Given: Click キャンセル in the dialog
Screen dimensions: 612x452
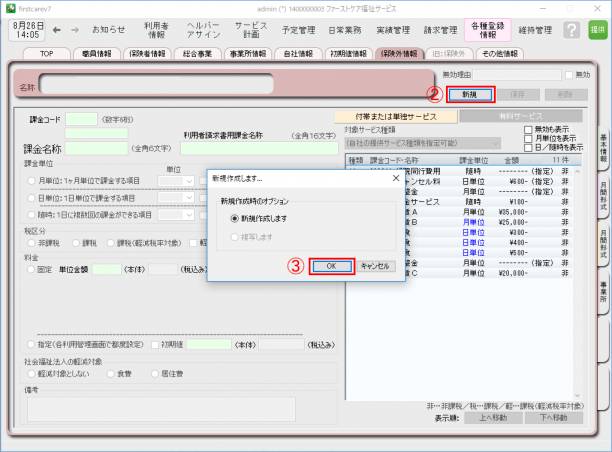Looking at the screenshot, I should [376, 266].
